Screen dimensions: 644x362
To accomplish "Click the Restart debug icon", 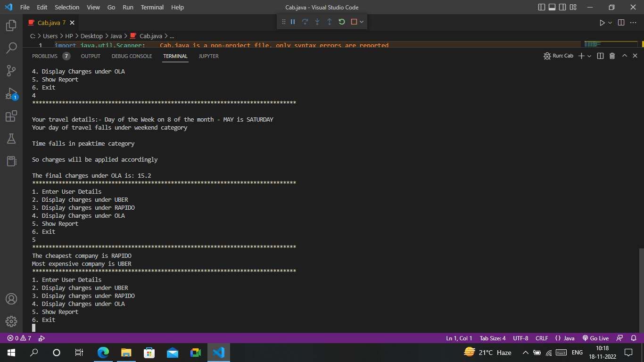I will [341, 22].
